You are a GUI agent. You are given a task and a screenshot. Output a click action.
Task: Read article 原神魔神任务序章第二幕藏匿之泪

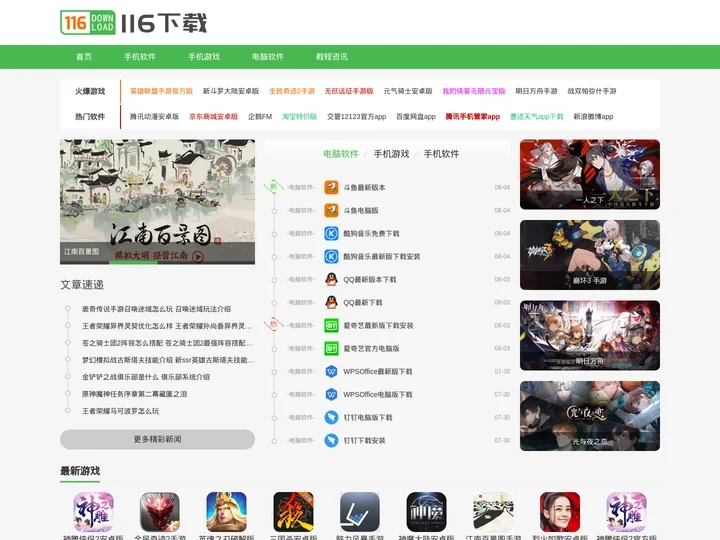134,394
